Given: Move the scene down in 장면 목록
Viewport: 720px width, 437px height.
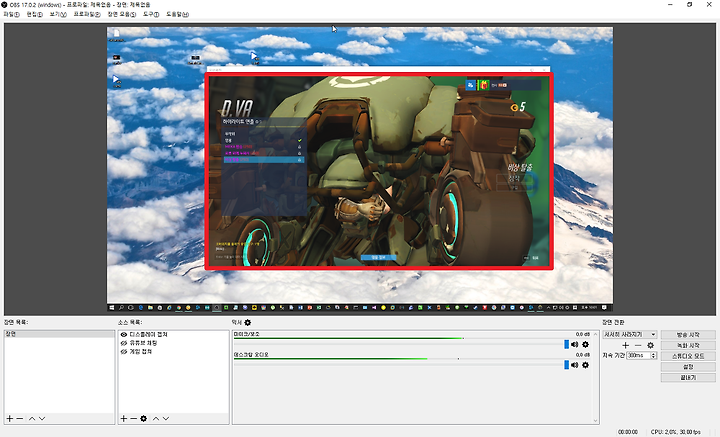Looking at the screenshot, I should coord(42,419).
